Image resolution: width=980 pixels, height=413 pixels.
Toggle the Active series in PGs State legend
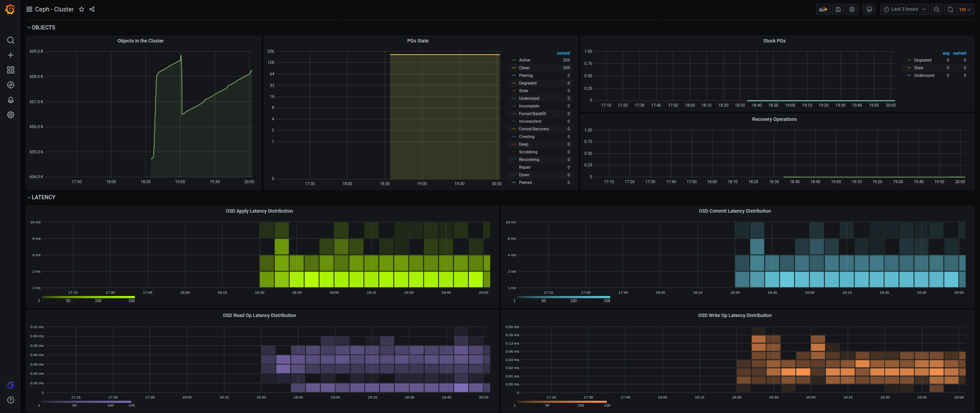524,60
